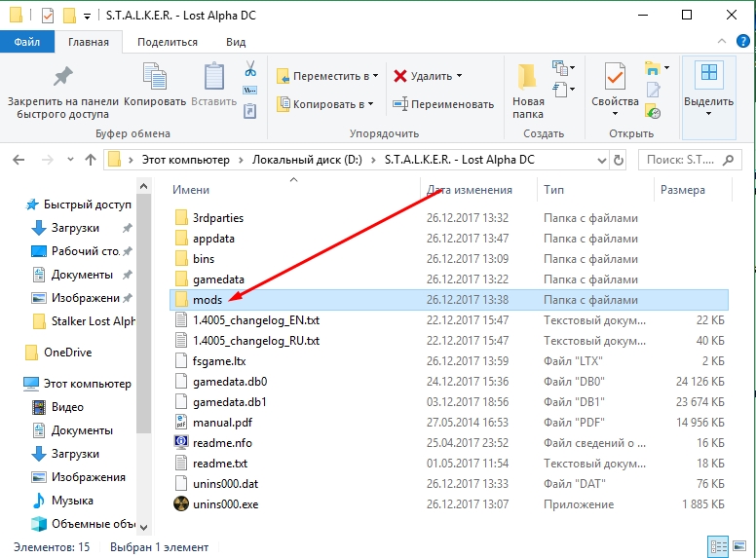
Task: Click the help question mark icon
Action: (x=743, y=42)
